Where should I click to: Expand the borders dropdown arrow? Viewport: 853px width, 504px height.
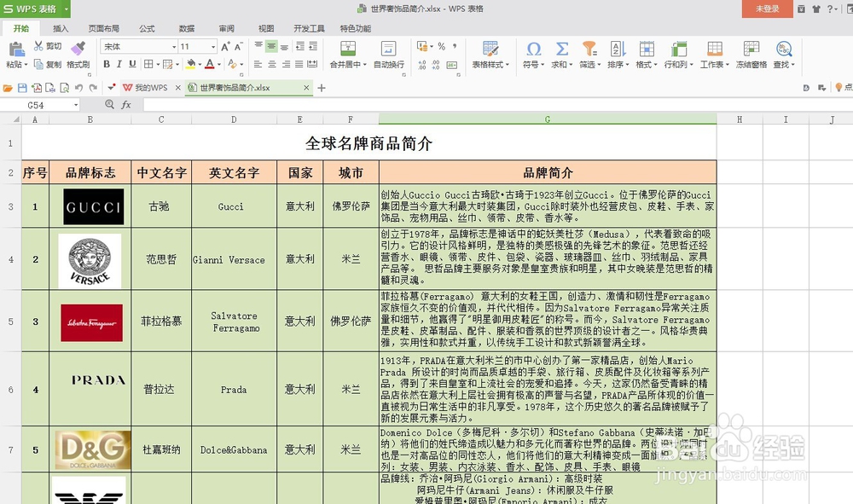point(158,65)
